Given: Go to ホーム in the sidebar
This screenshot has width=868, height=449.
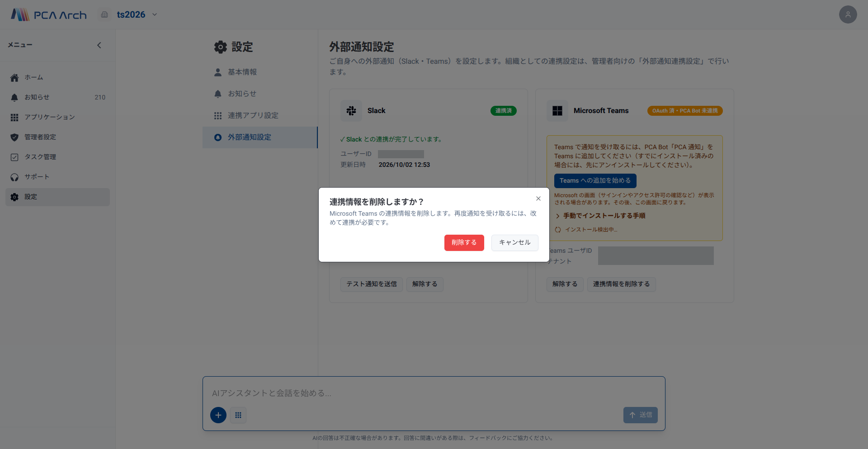Looking at the screenshot, I should pyautogui.click(x=57, y=77).
